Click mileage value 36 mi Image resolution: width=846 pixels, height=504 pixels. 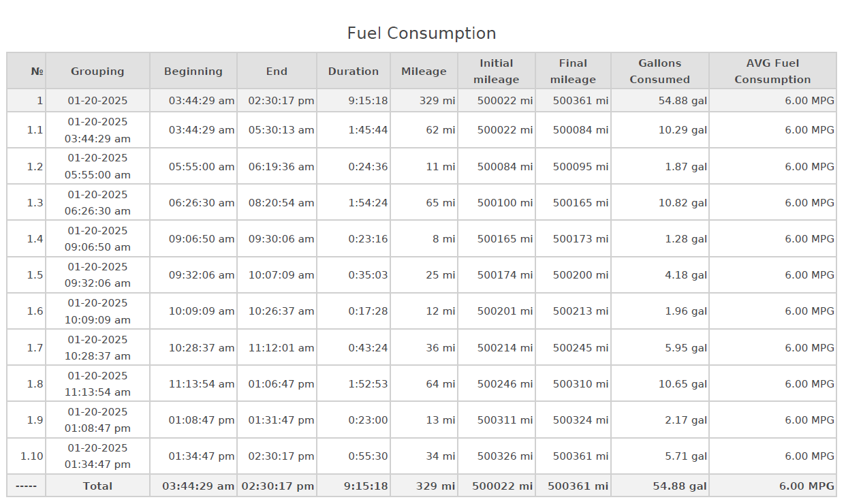click(441, 348)
